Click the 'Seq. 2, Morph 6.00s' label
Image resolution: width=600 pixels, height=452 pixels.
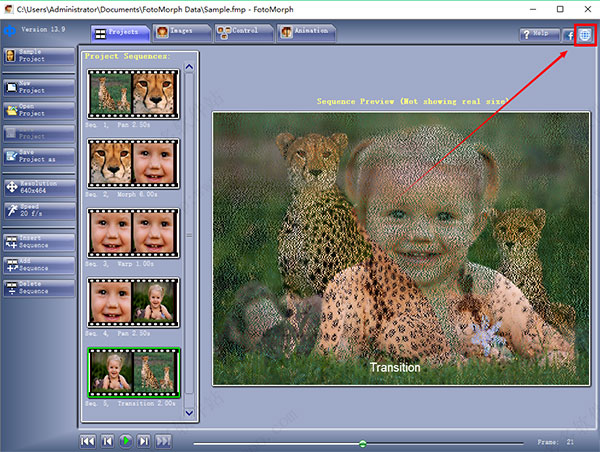click(x=121, y=194)
